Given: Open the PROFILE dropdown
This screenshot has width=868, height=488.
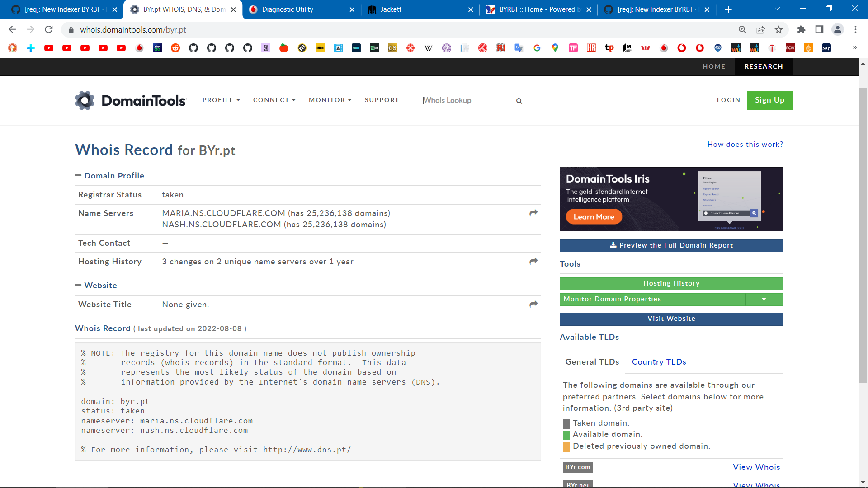Looking at the screenshot, I should tap(221, 100).
